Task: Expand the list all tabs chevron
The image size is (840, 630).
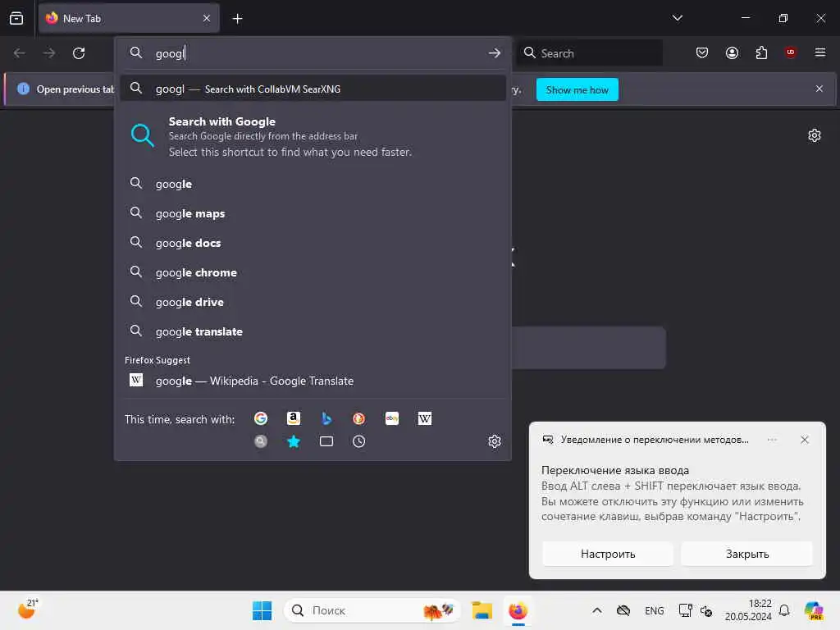Action: pyautogui.click(x=677, y=18)
